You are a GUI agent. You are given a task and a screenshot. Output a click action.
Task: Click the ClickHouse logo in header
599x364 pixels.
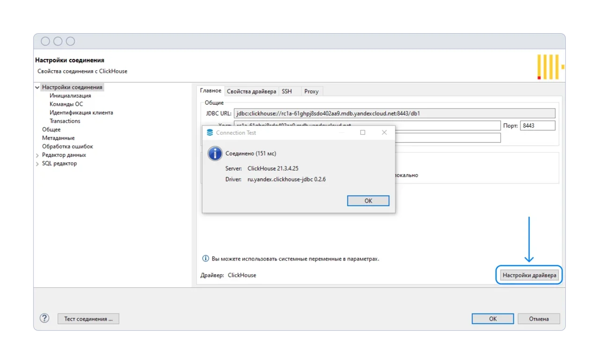[550, 67]
